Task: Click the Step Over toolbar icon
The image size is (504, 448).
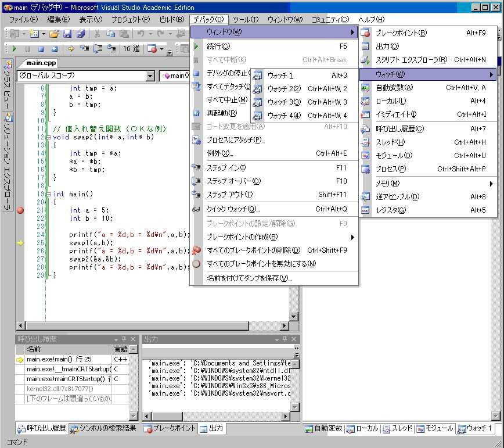Action: click(98, 49)
